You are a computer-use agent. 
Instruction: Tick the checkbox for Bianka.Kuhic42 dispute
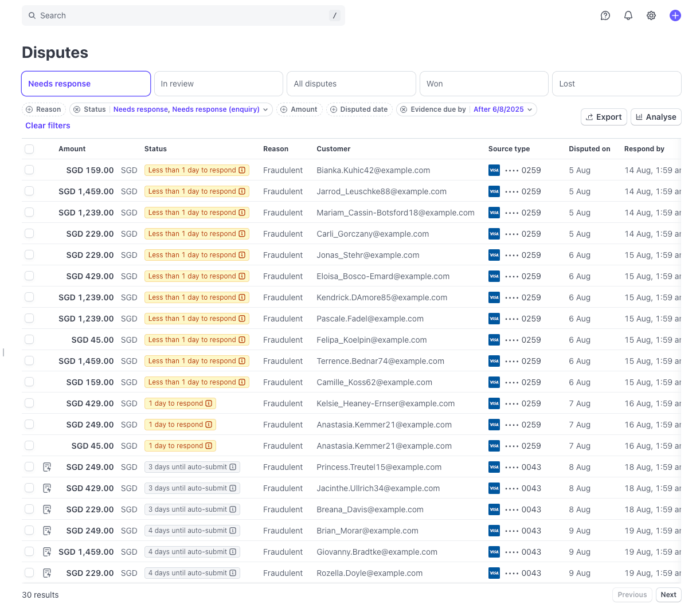pyautogui.click(x=29, y=170)
